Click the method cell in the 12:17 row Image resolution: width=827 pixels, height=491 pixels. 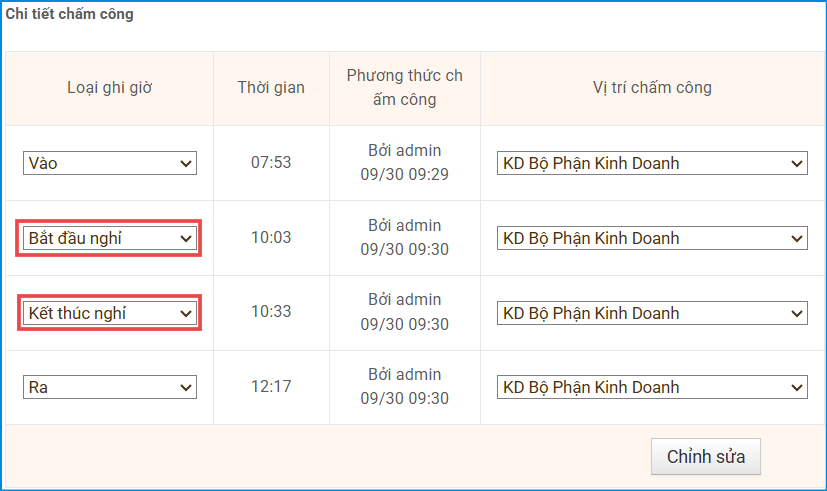[405, 386]
